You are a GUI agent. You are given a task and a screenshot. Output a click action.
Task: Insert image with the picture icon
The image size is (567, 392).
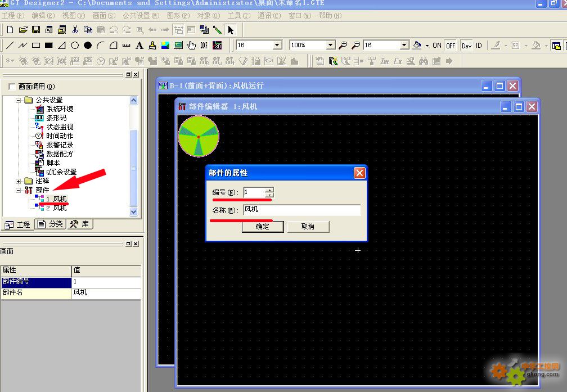165,46
